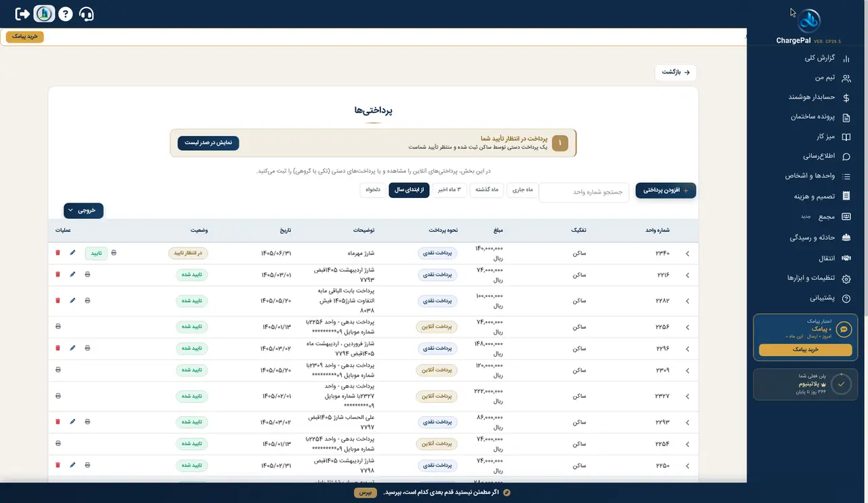
Task: Select the دلخواه custom period filter
Action: point(373,190)
